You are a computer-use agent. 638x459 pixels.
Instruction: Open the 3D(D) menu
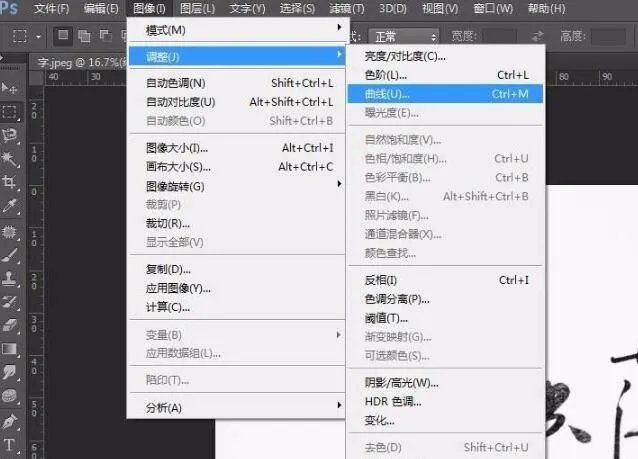click(393, 9)
